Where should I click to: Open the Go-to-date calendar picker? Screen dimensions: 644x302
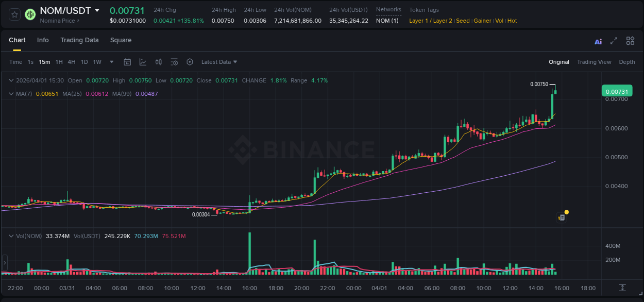pyautogui.click(x=127, y=62)
